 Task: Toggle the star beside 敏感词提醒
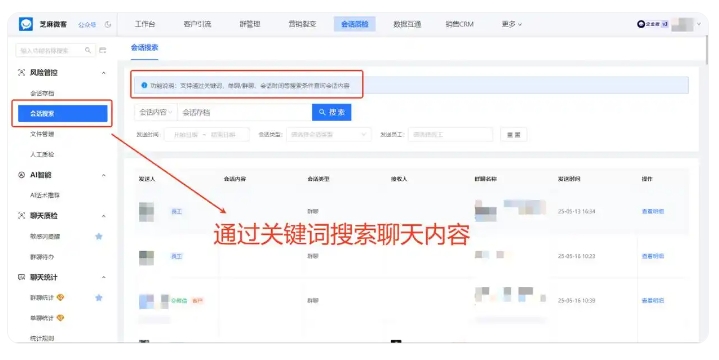pos(99,236)
